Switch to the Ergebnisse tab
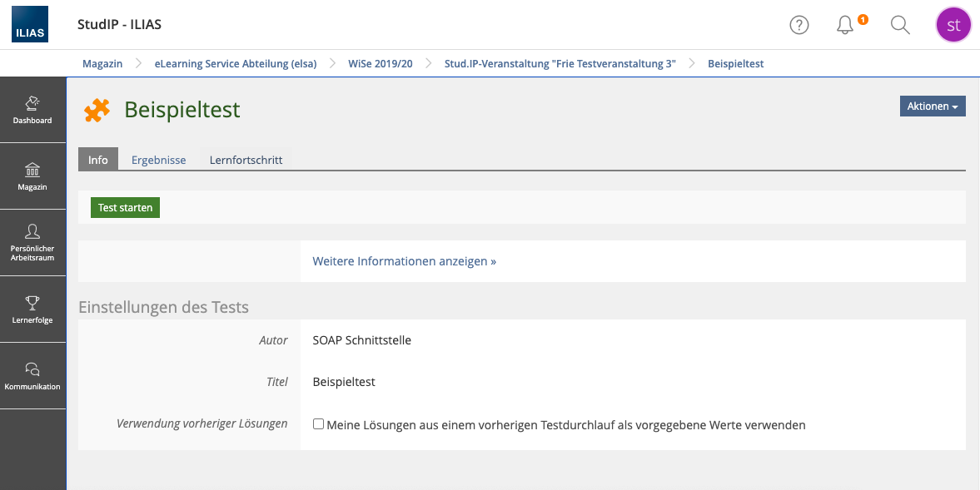This screenshot has width=980, height=490. (159, 160)
